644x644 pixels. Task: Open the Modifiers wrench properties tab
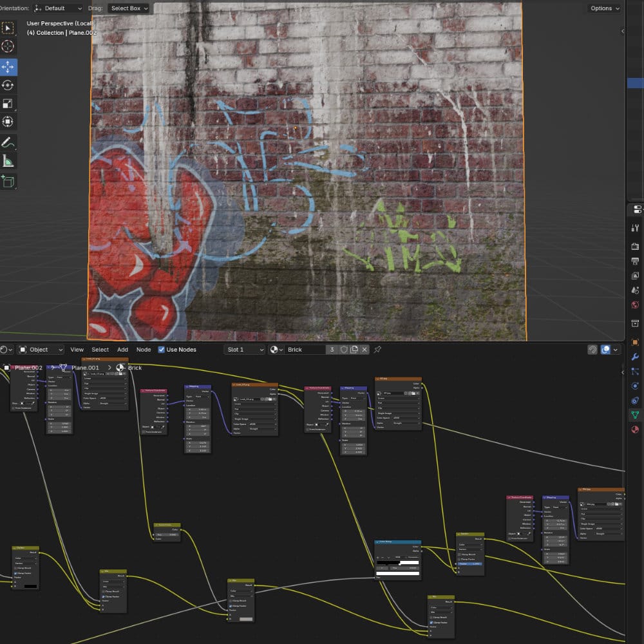pos(636,356)
